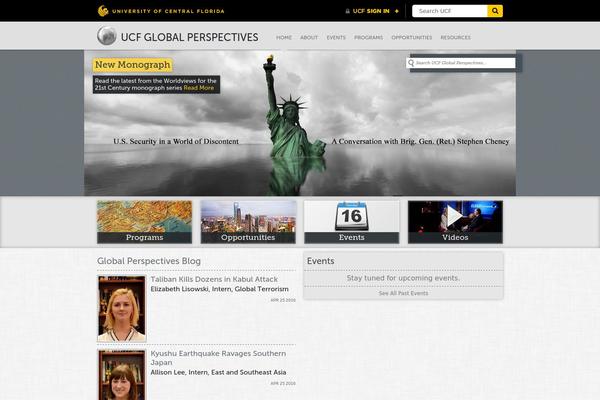
Task: Click the University of Central Florida header text
Action: tap(168, 11)
